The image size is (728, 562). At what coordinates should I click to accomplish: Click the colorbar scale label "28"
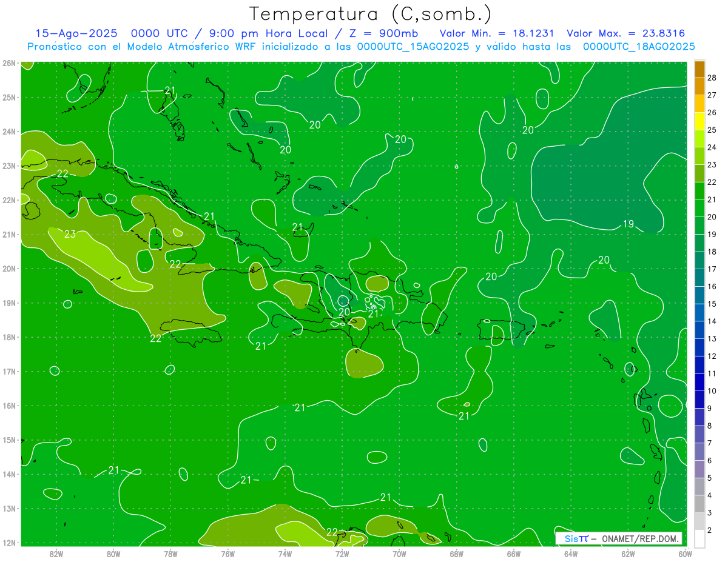tap(712, 78)
